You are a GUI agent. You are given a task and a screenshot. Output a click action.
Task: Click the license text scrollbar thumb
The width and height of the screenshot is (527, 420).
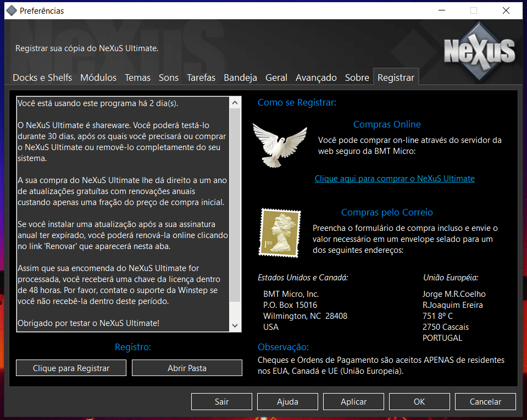pyautogui.click(x=235, y=205)
